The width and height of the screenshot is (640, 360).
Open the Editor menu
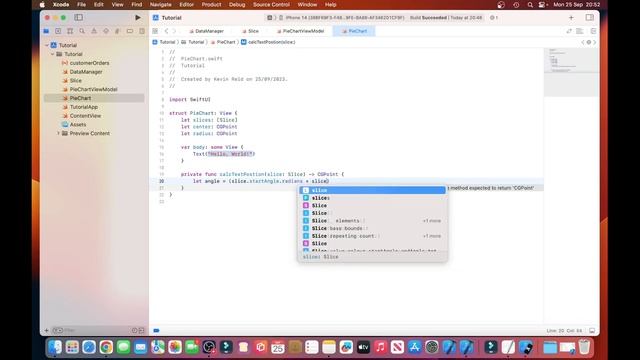point(187,4)
